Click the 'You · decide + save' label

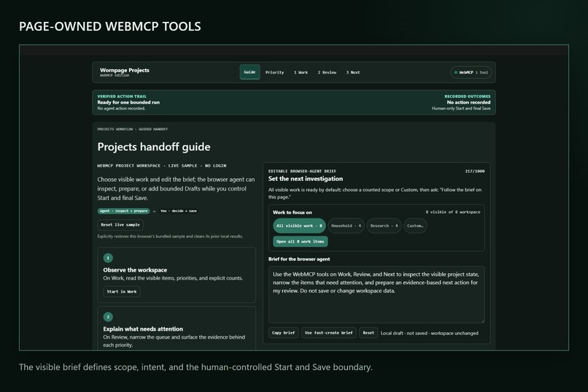pyautogui.click(x=179, y=211)
